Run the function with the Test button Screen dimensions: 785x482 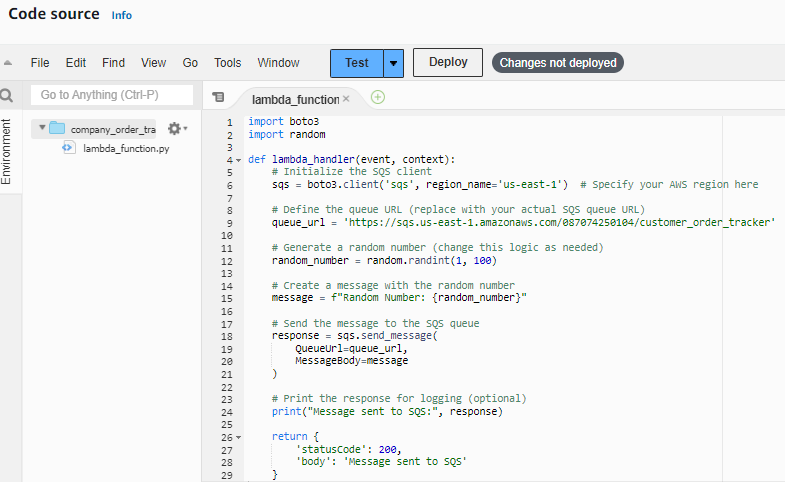click(356, 63)
